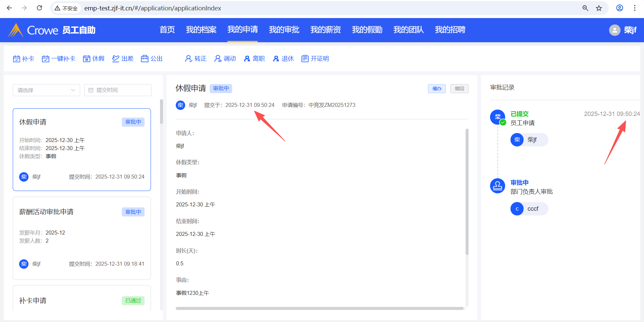Open the 退休 retirement icon
The height and width of the screenshot is (322, 644).
click(276, 59)
